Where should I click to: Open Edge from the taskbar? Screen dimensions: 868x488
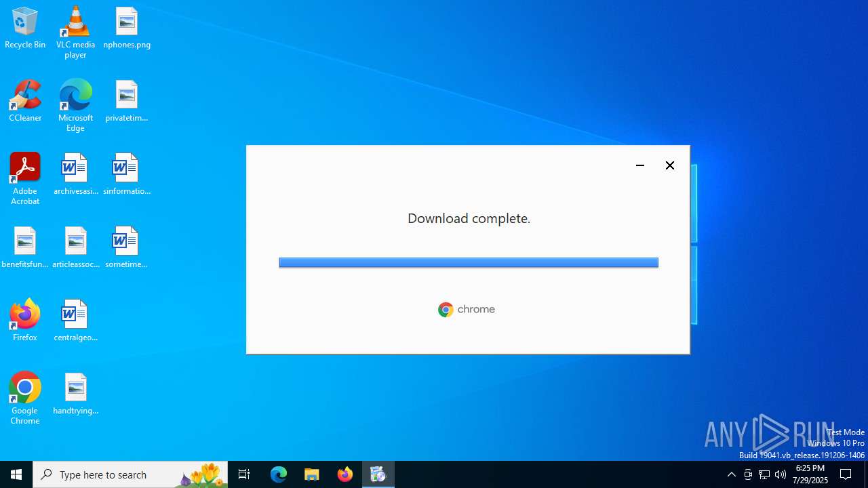tap(279, 474)
